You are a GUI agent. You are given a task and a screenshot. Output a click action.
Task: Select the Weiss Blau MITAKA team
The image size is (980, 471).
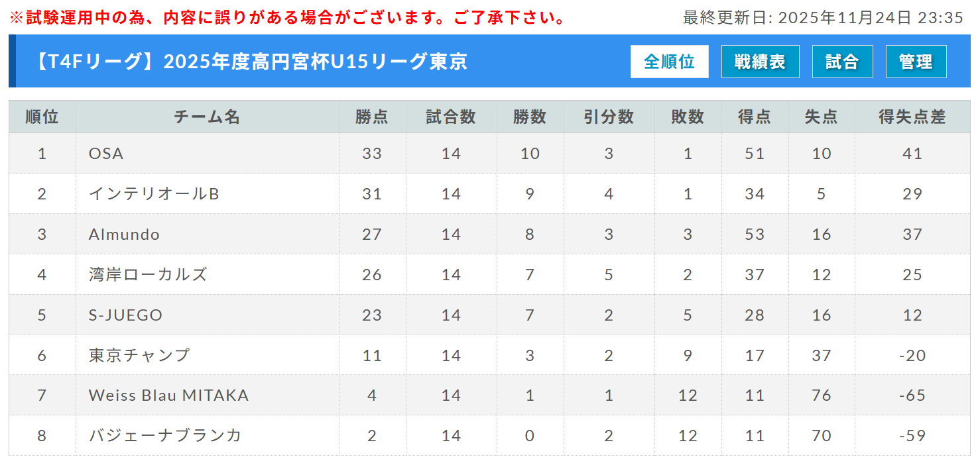168,395
